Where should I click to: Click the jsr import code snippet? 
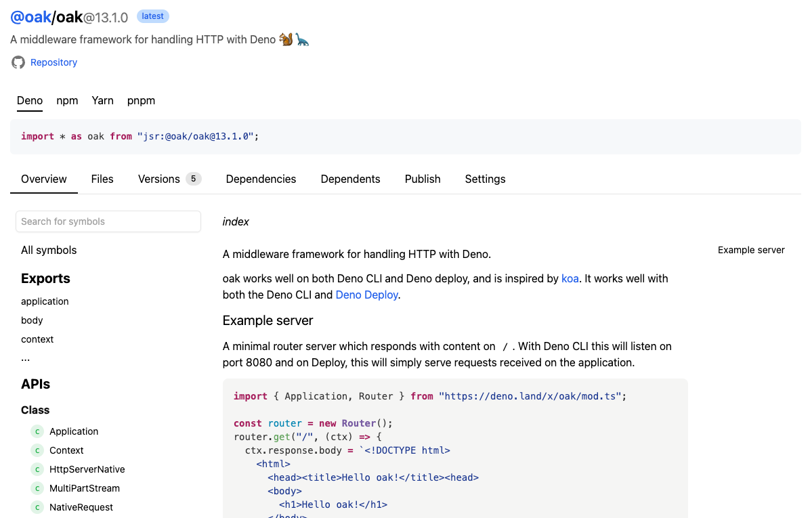(140, 136)
